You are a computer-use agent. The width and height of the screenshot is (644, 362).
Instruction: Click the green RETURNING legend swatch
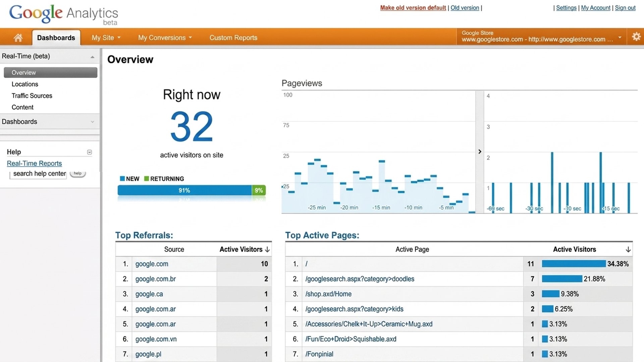coord(147,179)
